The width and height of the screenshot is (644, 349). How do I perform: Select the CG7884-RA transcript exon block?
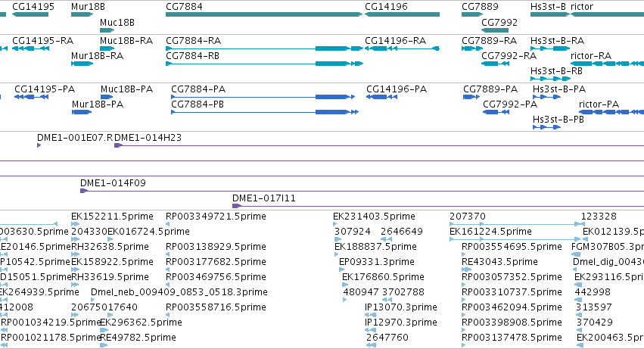pos(333,48)
